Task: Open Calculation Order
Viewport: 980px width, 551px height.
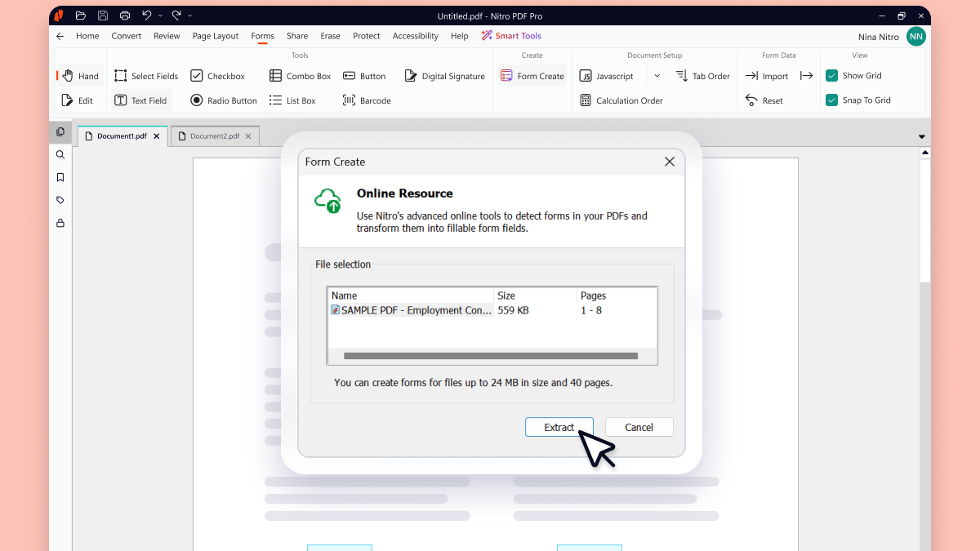Action: click(x=621, y=100)
